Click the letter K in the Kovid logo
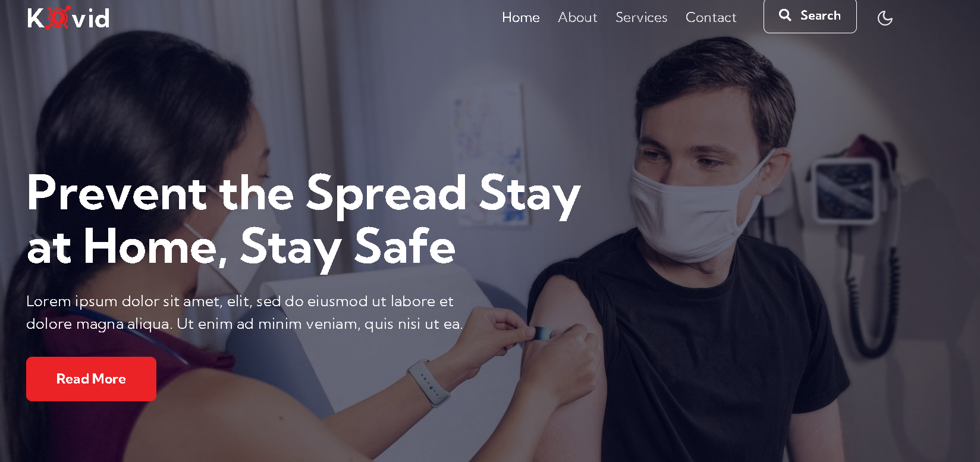 click(x=36, y=18)
